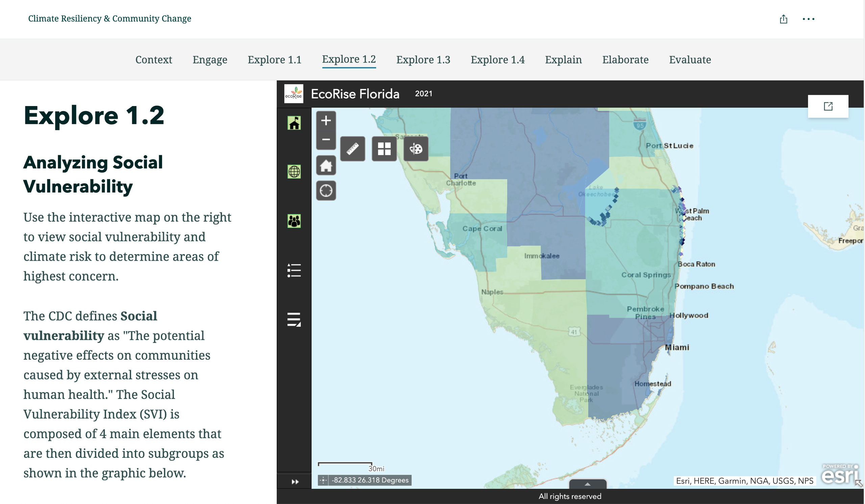Click the schoolhouse widget in the sidebar

click(294, 123)
